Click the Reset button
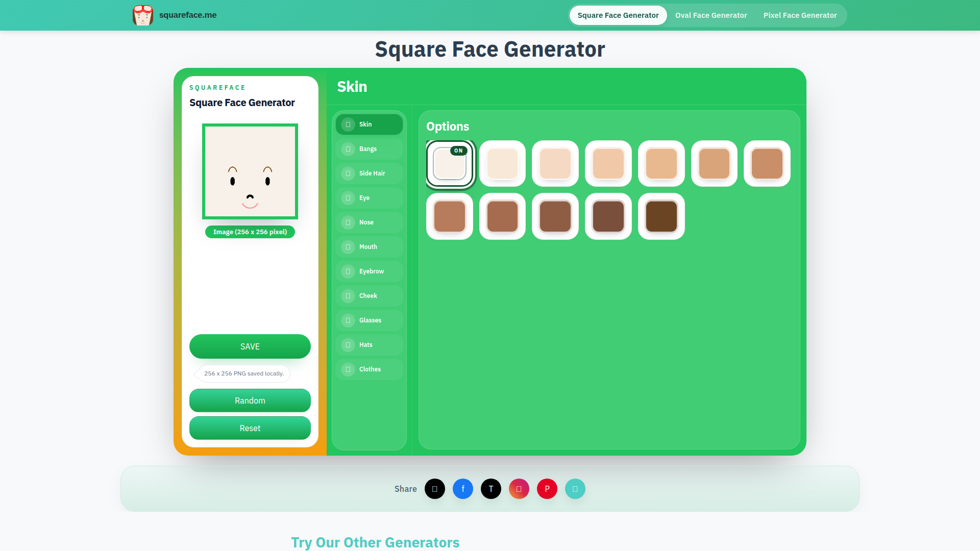The height and width of the screenshot is (551, 980). [x=250, y=428]
